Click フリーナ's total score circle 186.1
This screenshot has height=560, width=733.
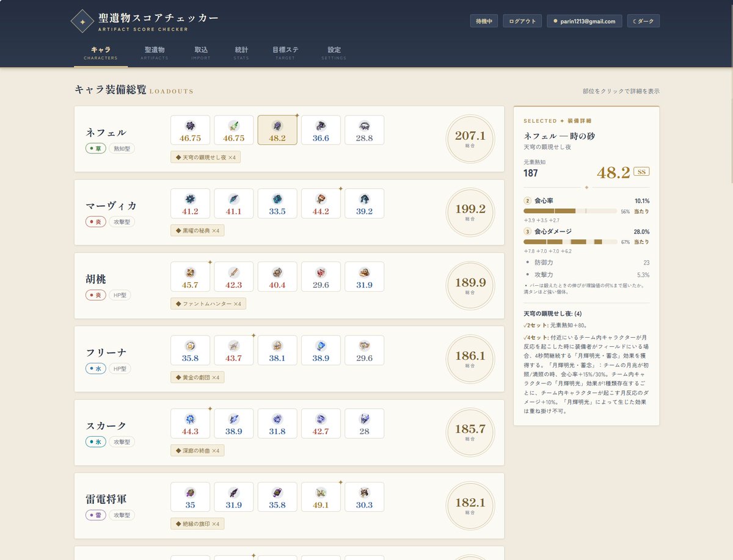(x=470, y=358)
